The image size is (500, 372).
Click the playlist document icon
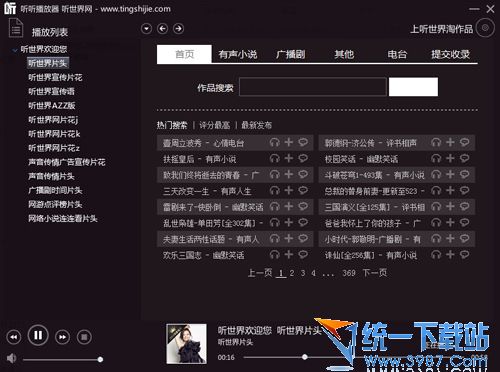pos(16,28)
